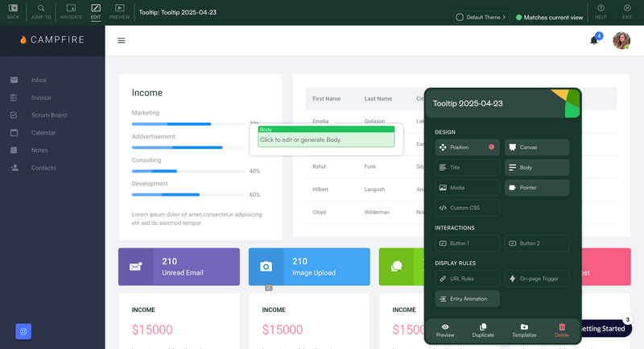Click the Wilderman last name cell
The width and height of the screenshot is (644, 349).
pos(377,212)
